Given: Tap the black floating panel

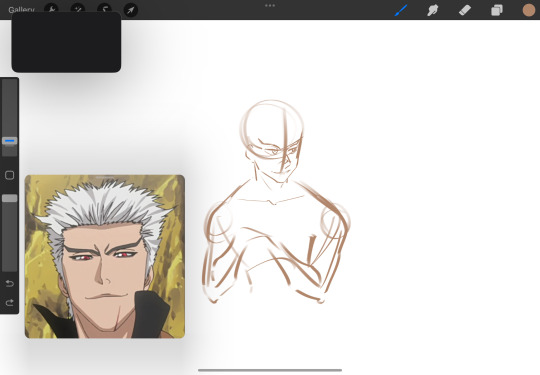Looking at the screenshot, I should pyautogui.click(x=66, y=42).
